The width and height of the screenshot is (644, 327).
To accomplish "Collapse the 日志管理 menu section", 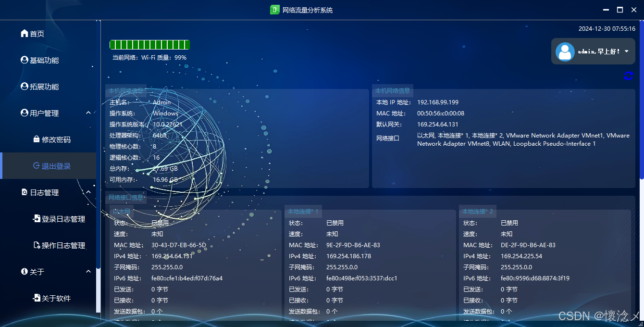I will point(88,192).
